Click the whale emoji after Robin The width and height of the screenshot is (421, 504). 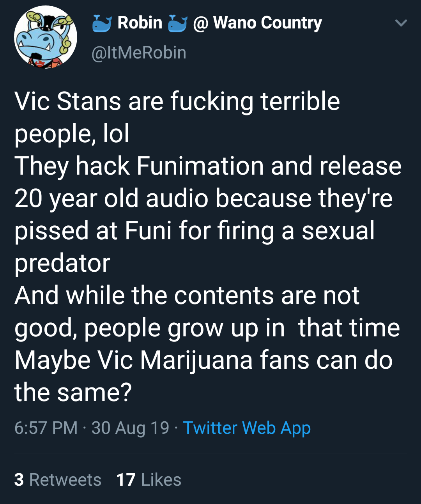click(x=178, y=23)
